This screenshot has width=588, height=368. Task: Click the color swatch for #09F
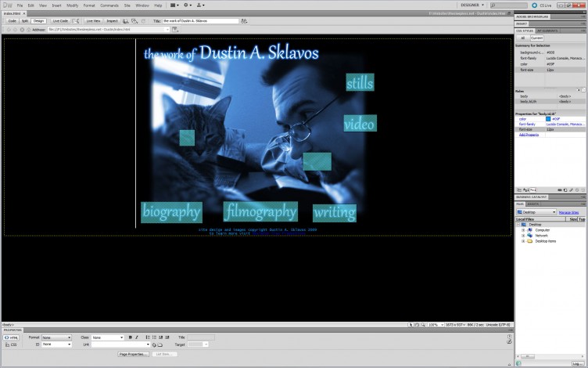(x=548, y=119)
